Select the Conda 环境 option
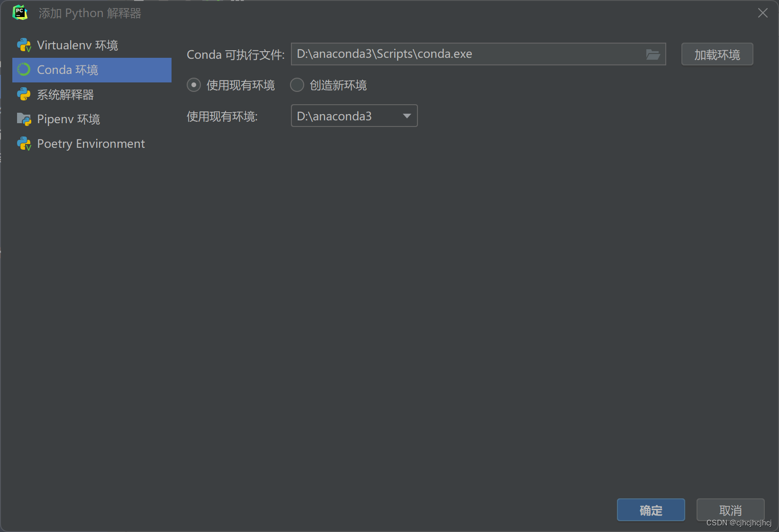 (92, 70)
